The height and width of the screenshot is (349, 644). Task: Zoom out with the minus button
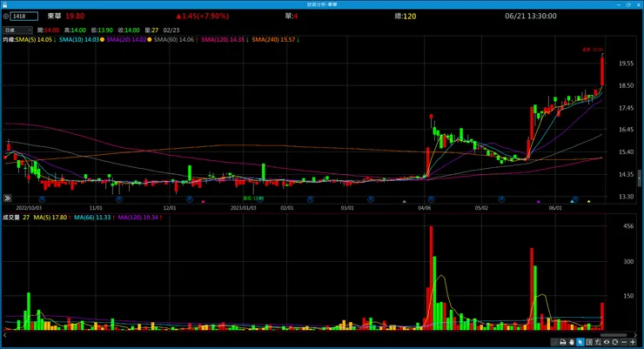[624, 342]
